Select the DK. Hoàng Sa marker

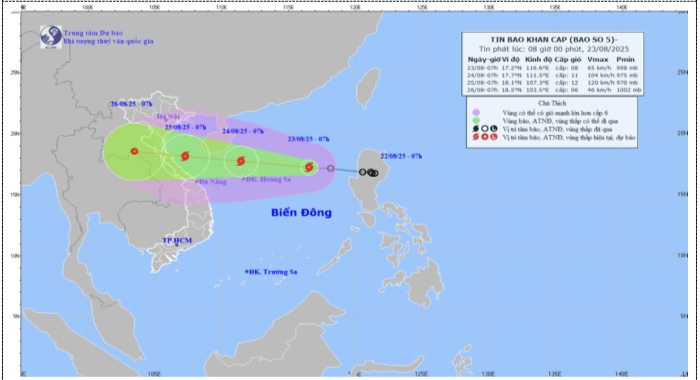[244, 179]
